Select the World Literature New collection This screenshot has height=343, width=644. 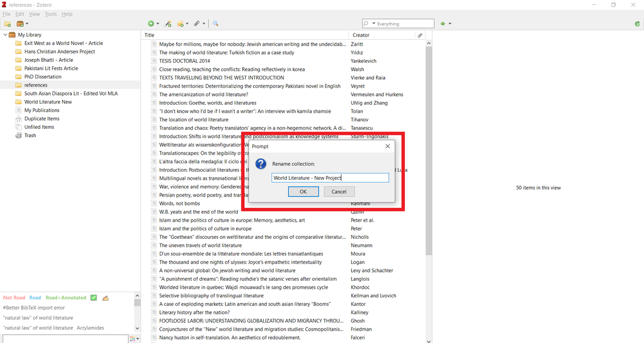[48, 102]
